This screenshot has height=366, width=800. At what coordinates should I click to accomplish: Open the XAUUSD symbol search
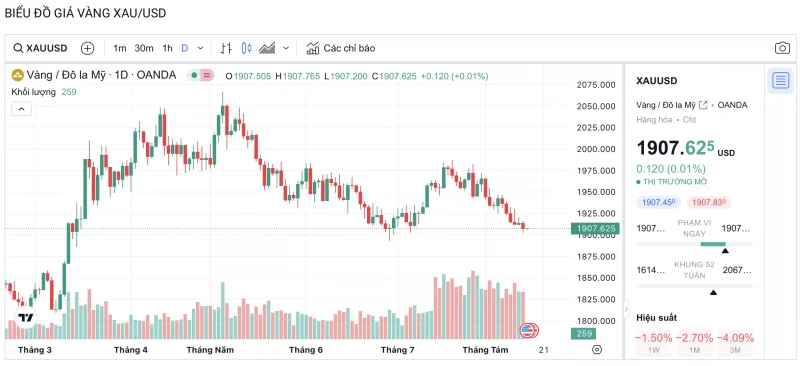pyautogui.click(x=40, y=48)
